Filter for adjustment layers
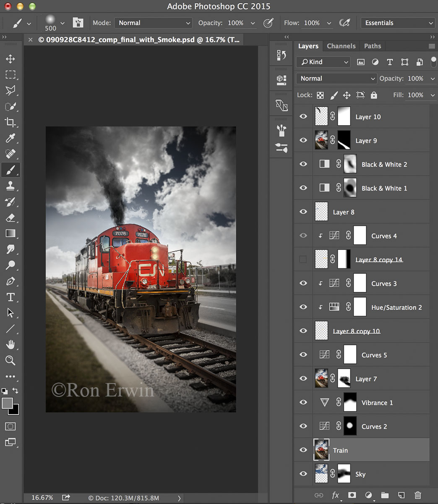438x504 pixels. [375, 62]
